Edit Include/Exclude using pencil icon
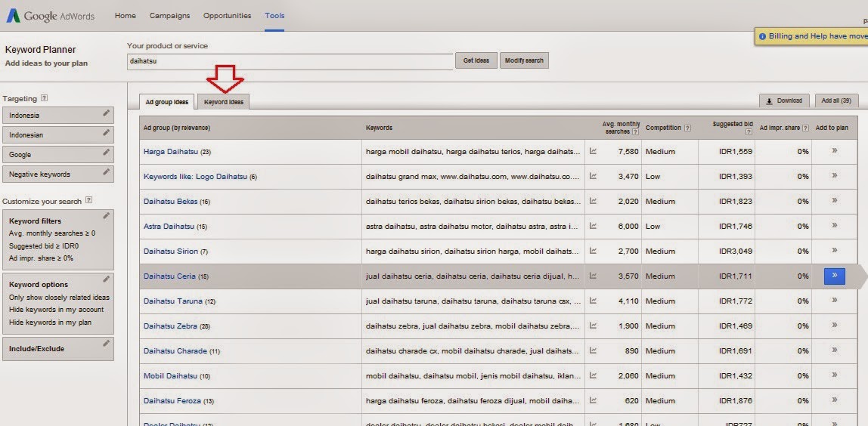 (x=107, y=343)
